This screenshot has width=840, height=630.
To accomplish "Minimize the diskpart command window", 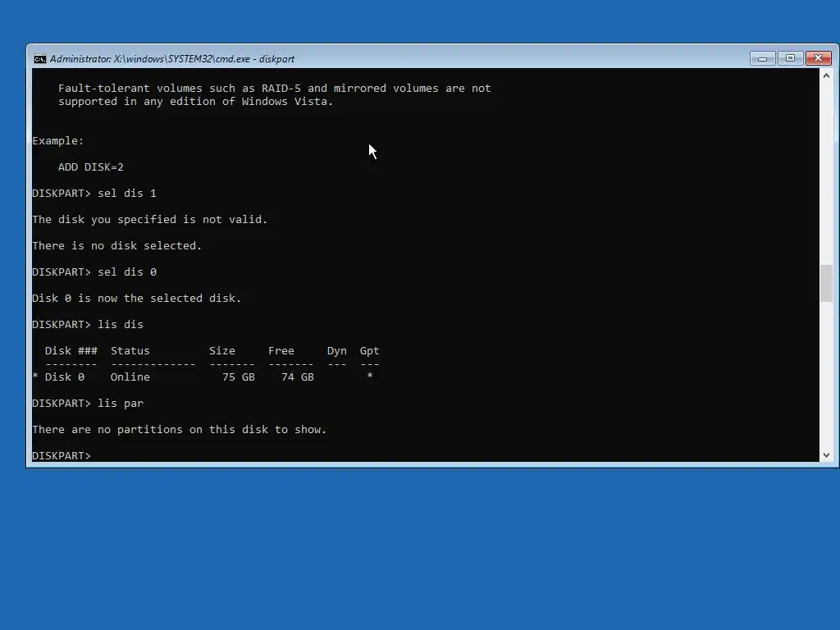I will point(762,58).
